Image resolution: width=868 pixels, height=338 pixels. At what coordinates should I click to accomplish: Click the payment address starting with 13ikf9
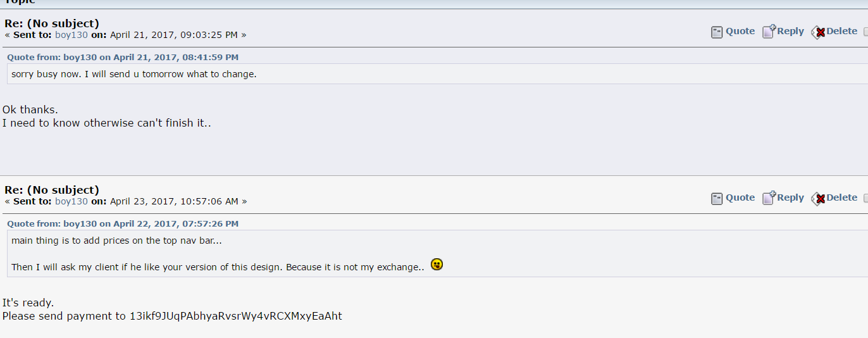[235, 316]
